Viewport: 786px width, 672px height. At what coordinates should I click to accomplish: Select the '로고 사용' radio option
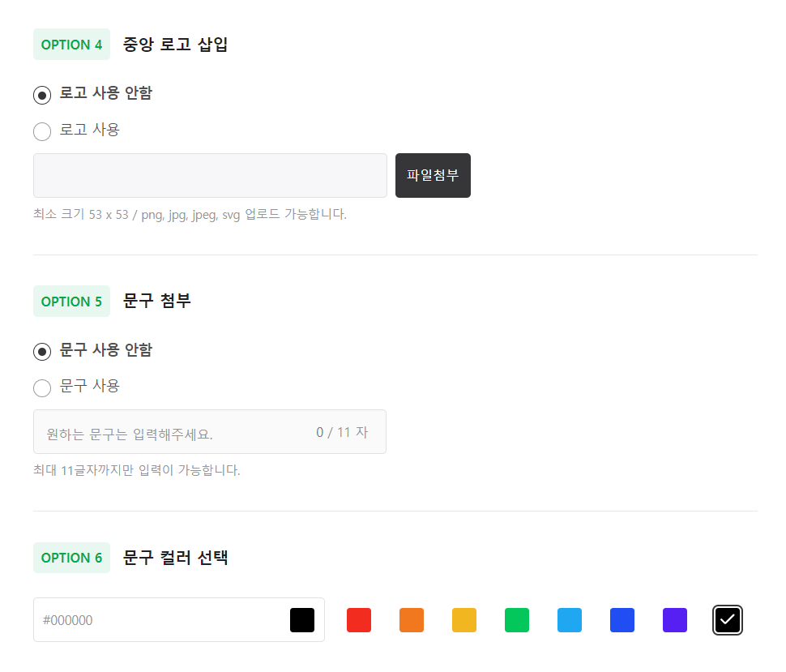tap(42, 132)
